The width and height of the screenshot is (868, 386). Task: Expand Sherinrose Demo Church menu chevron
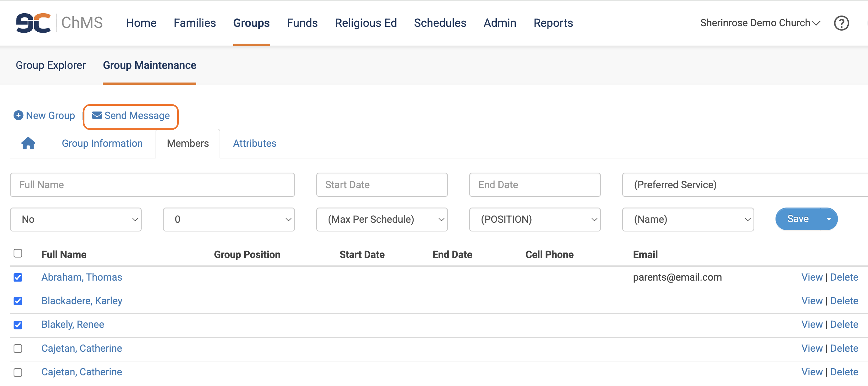[x=816, y=23]
